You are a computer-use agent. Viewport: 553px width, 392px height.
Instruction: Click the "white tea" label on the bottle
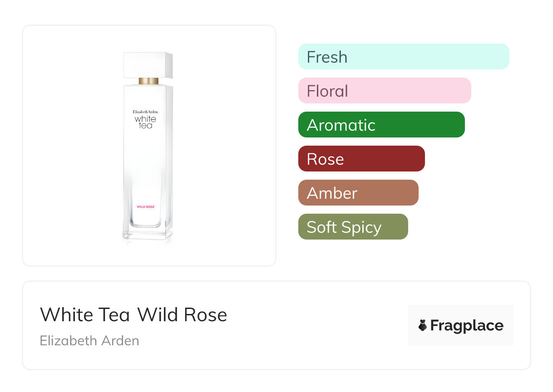145,122
